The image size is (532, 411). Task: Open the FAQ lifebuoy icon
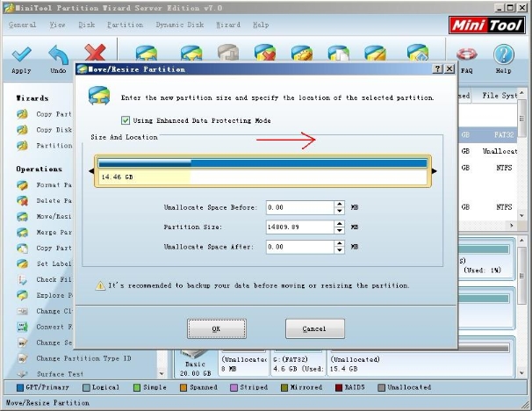(466, 54)
